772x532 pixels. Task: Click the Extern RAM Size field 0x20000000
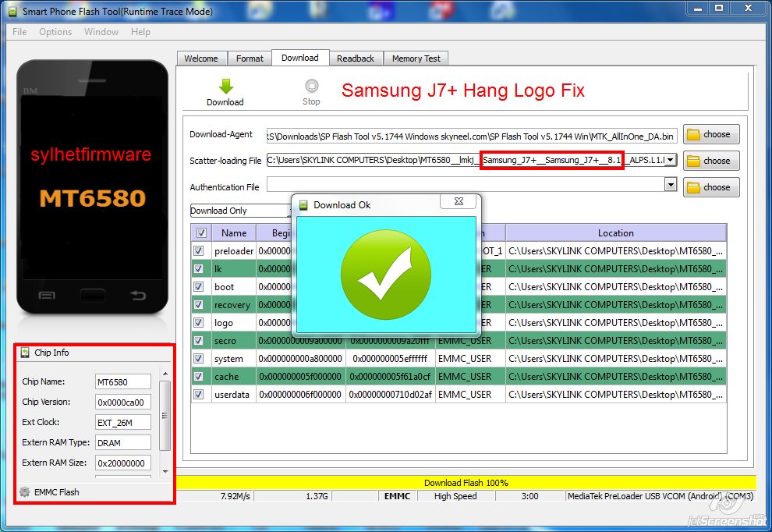click(122, 463)
